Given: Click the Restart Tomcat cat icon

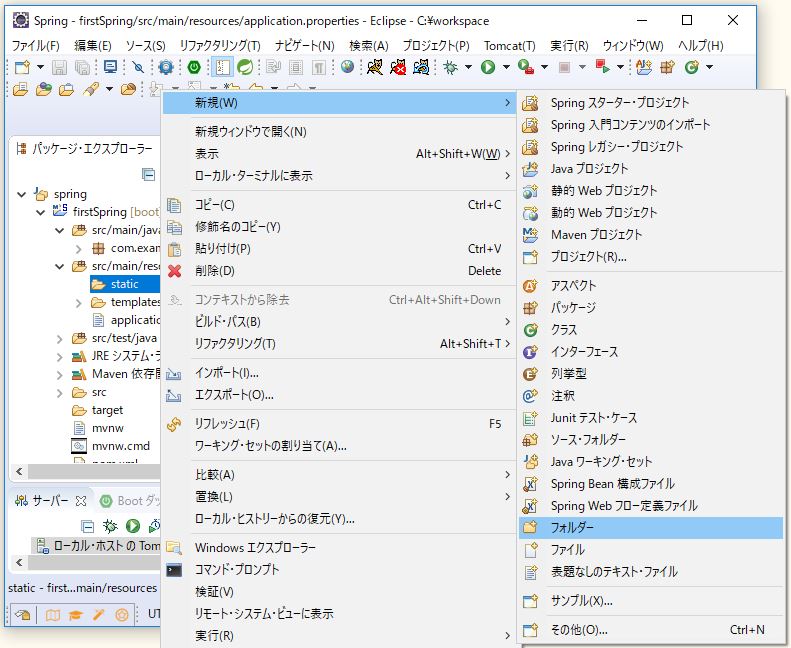Looking at the screenshot, I should click(421, 67).
